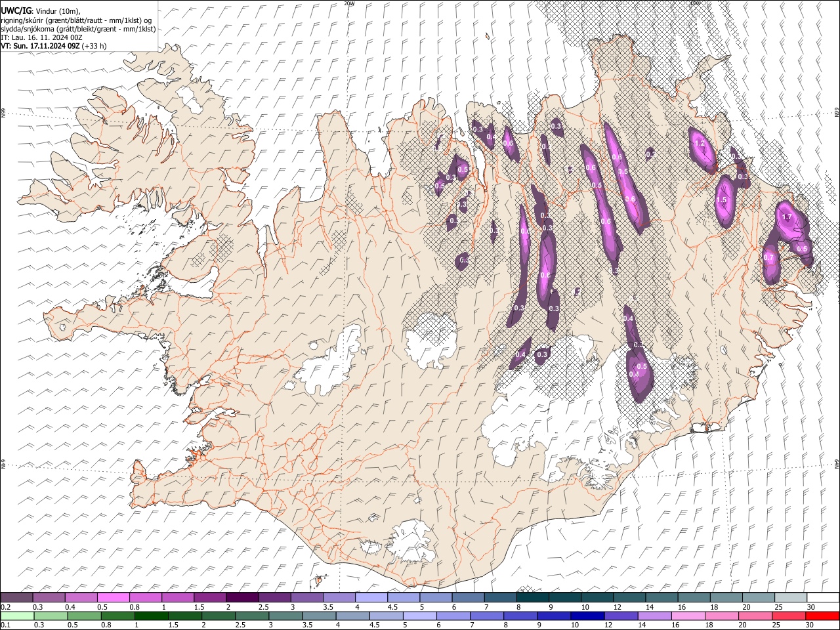Click the light lavender 4 swatch in upper legend

371,597
